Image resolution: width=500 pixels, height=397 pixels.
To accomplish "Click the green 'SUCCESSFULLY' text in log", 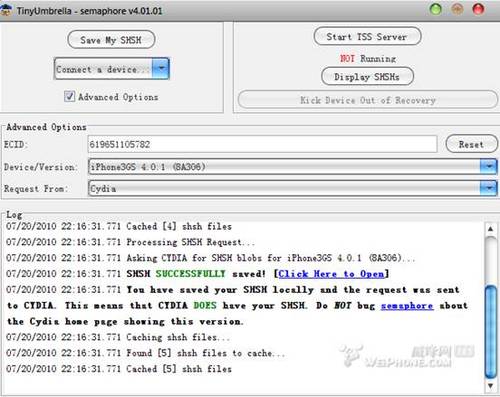I will click(191, 274).
